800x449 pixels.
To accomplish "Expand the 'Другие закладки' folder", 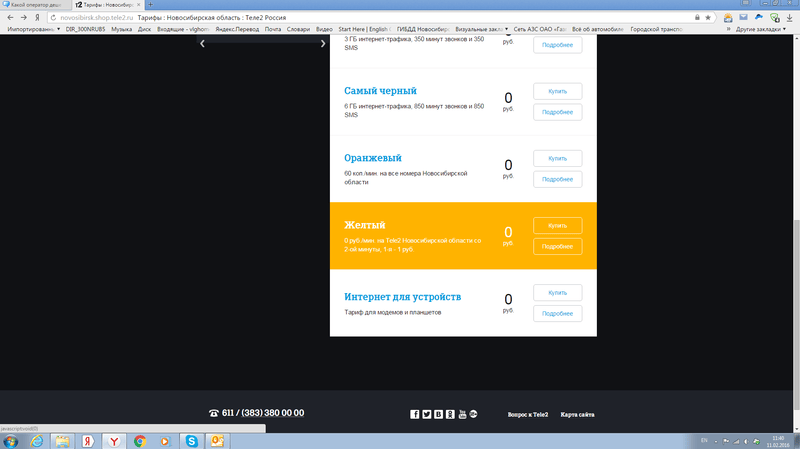I will (x=760, y=29).
